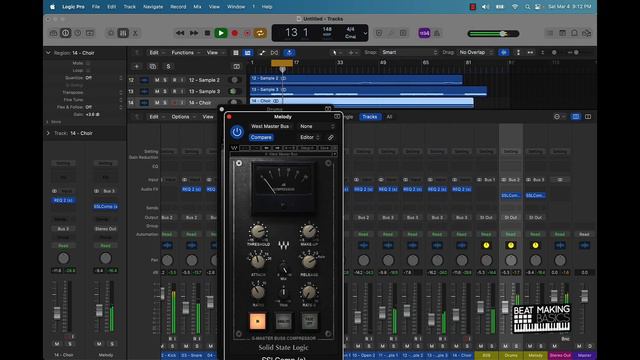Click the Threshold knob on the SSL compressor
Screen dimensions: 640x360
258,232
